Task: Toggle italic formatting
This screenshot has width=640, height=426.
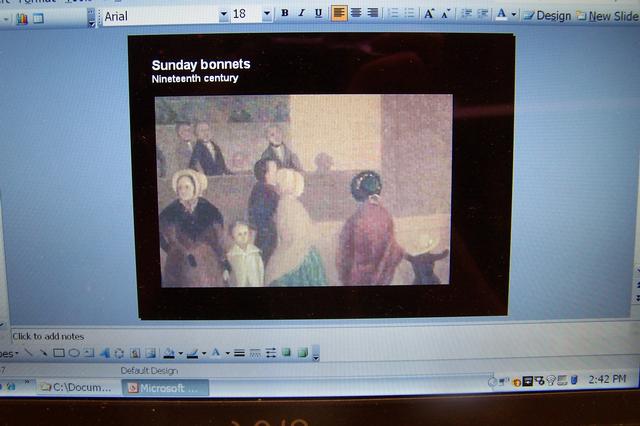Action: [x=301, y=13]
